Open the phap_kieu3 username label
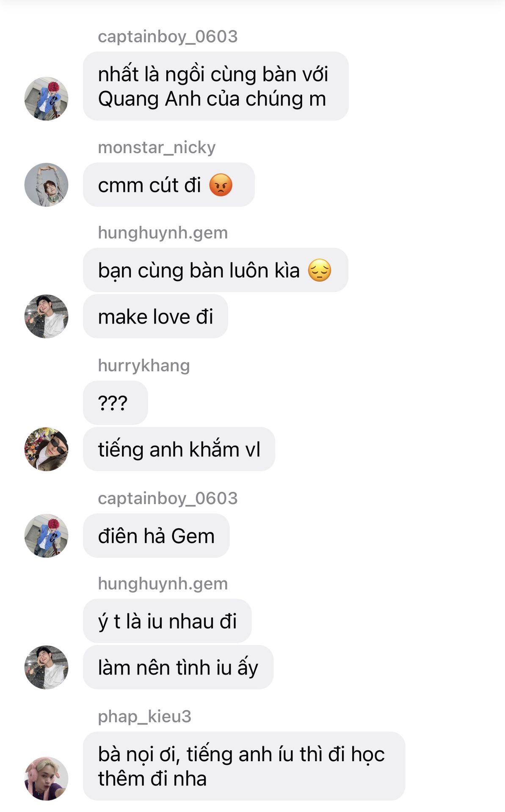 click(x=145, y=716)
